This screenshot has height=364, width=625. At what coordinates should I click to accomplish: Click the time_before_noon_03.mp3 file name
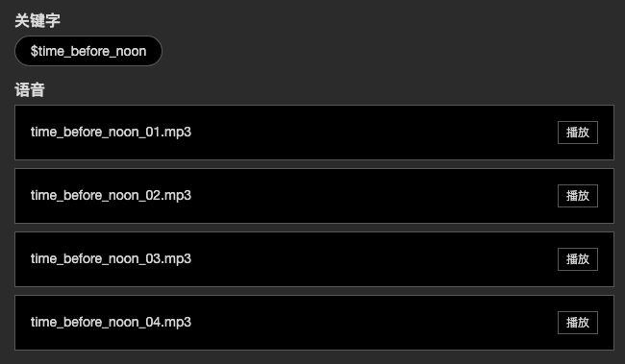111,258
